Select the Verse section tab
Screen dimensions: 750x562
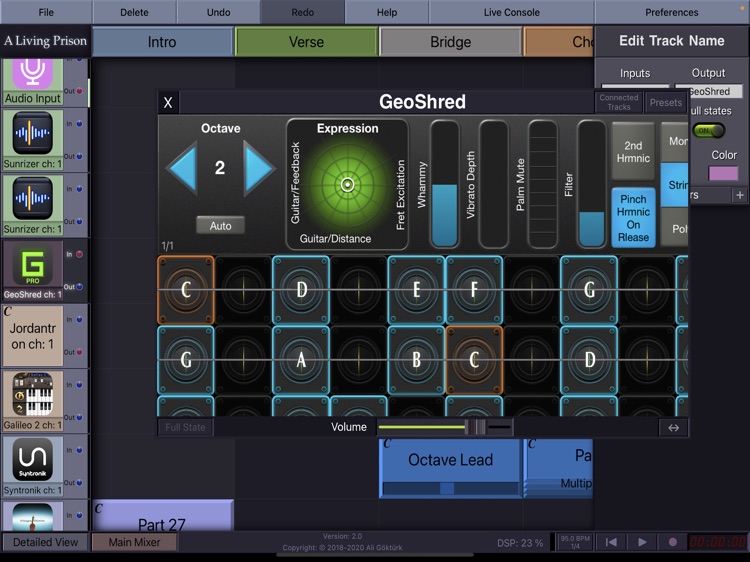point(306,42)
